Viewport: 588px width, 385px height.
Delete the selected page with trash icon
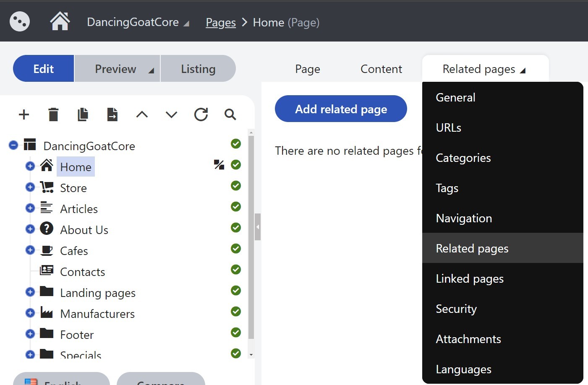point(53,114)
